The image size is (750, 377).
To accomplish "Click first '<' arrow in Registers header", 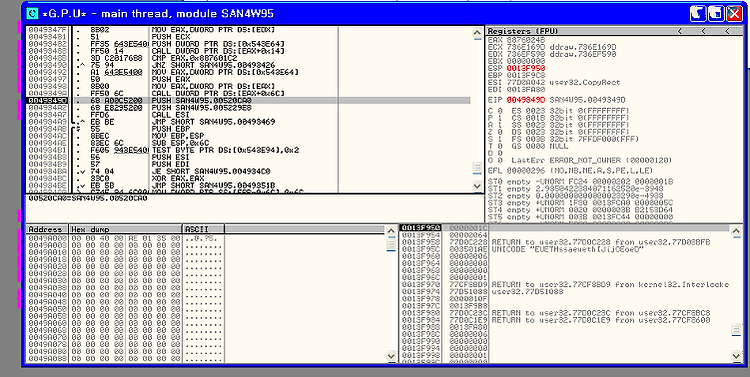I will (679, 31).
